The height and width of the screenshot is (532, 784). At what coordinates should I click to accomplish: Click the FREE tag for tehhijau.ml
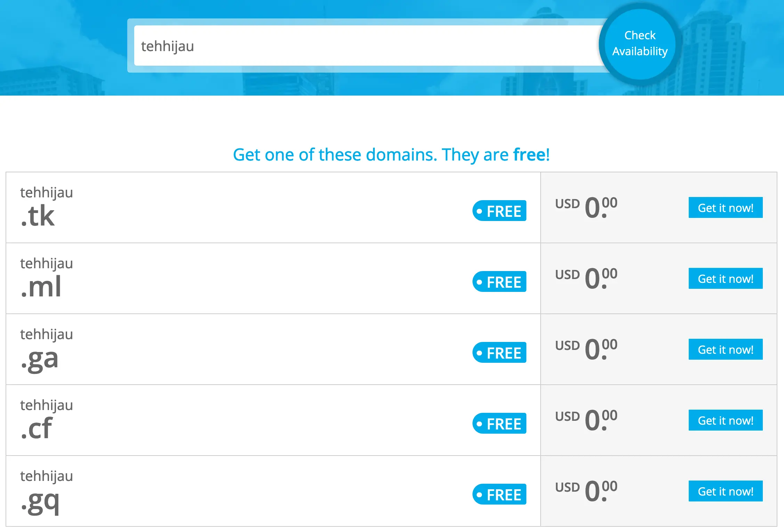499,281
